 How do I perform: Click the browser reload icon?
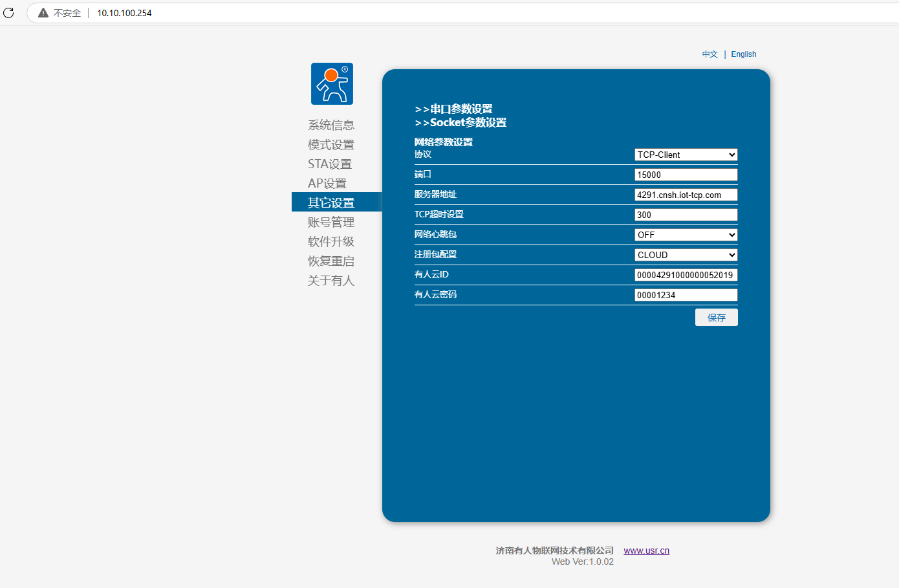point(8,13)
